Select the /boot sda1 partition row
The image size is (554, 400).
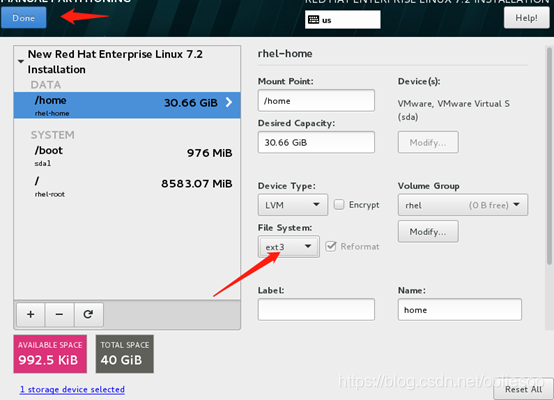[x=127, y=155]
